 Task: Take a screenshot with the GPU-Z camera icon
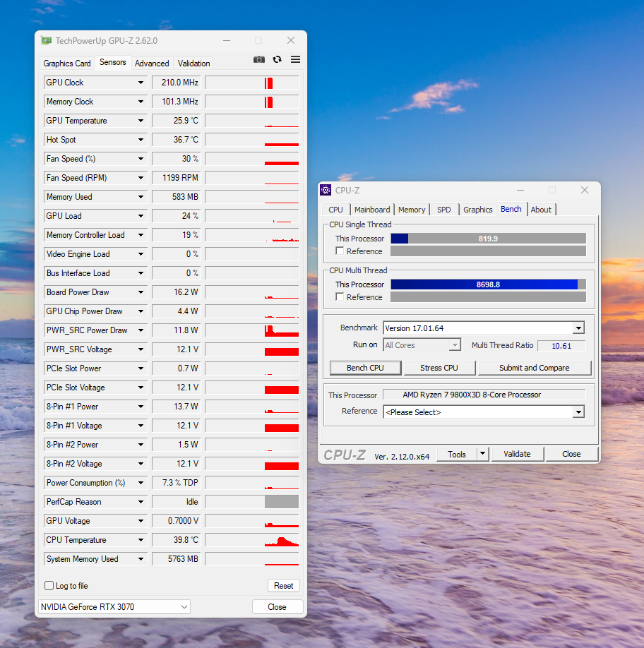[x=258, y=59]
